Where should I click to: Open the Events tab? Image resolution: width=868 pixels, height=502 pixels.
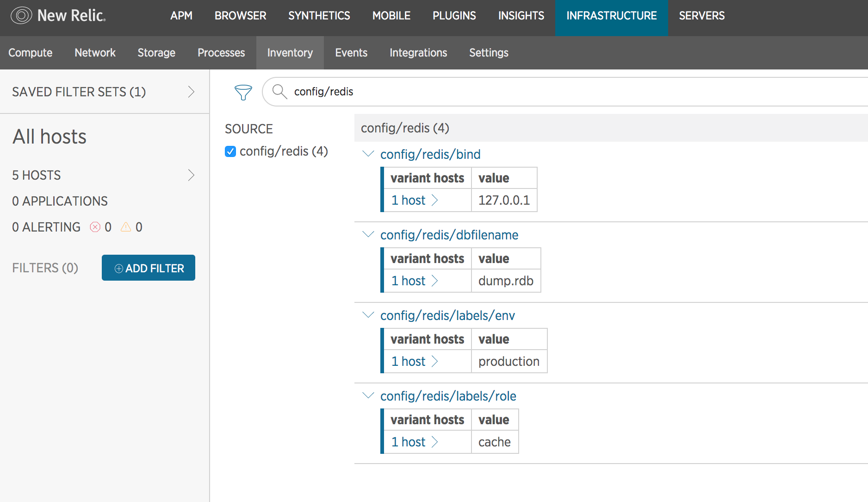[351, 53]
